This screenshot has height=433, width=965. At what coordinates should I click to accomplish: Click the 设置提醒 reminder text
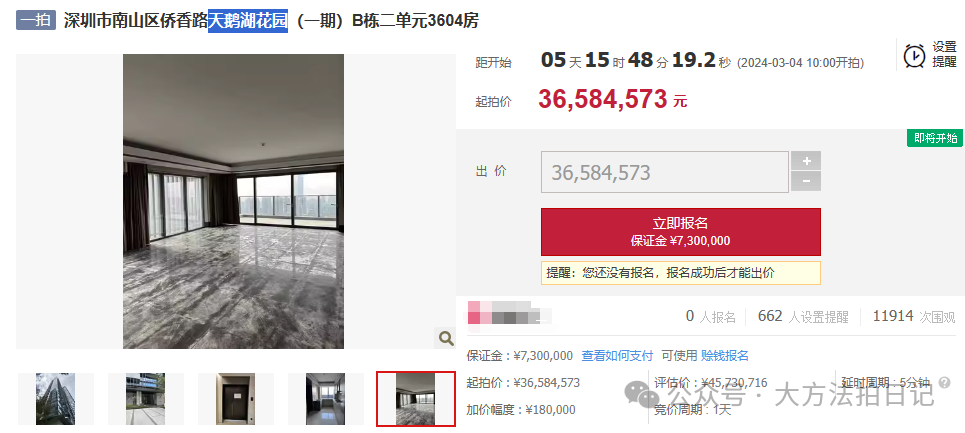tap(944, 55)
